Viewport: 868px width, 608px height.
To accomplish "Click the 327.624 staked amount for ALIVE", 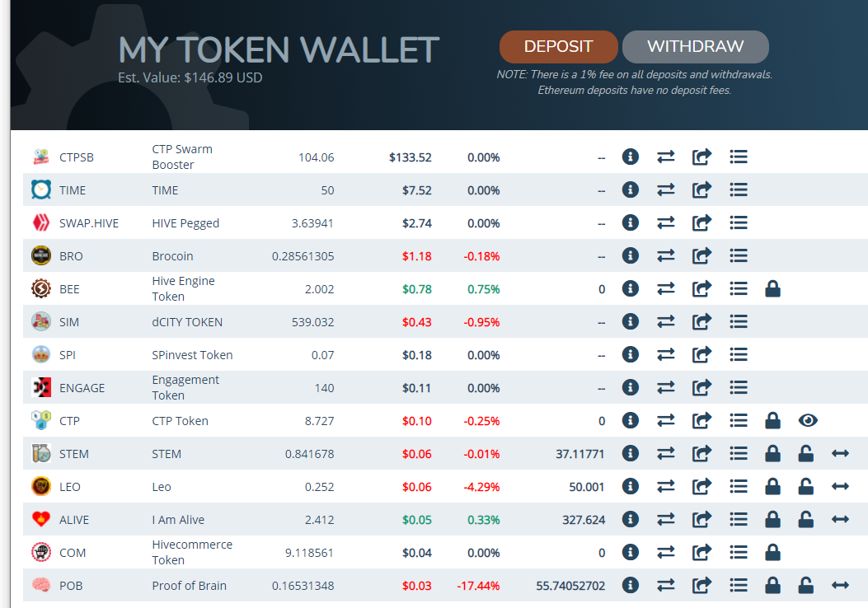I will pyautogui.click(x=584, y=520).
